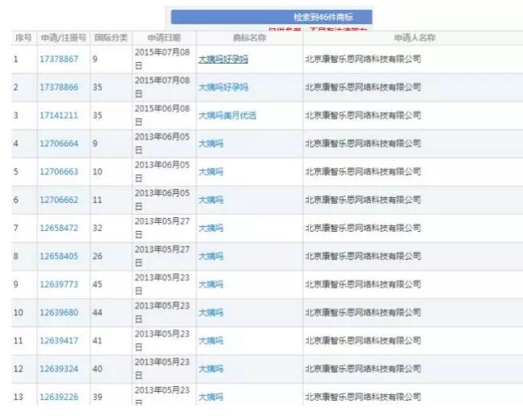Open 大姨吗 trademark in row 11
Screen dimensions: 523x420
(x=211, y=341)
